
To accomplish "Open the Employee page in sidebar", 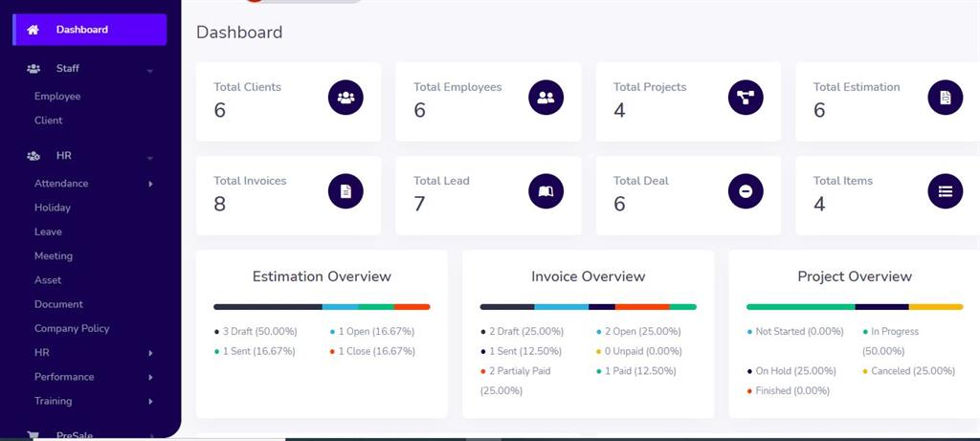I will tap(57, 97).
